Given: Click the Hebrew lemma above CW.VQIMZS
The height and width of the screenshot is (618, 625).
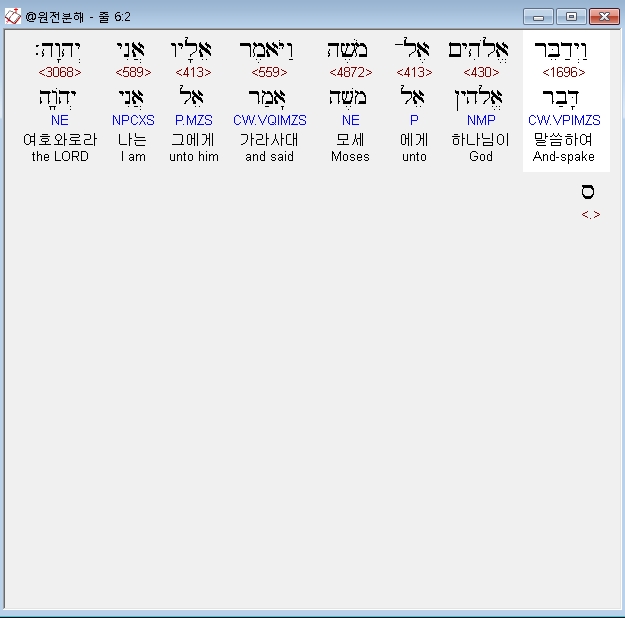Looking at the screenshot, I should (267, 98).
